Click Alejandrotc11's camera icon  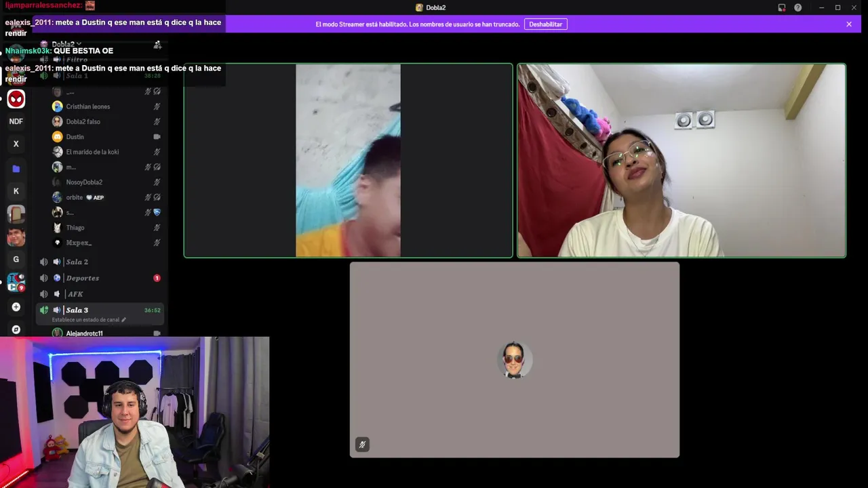pyautogui.click(x=157, y=333)
